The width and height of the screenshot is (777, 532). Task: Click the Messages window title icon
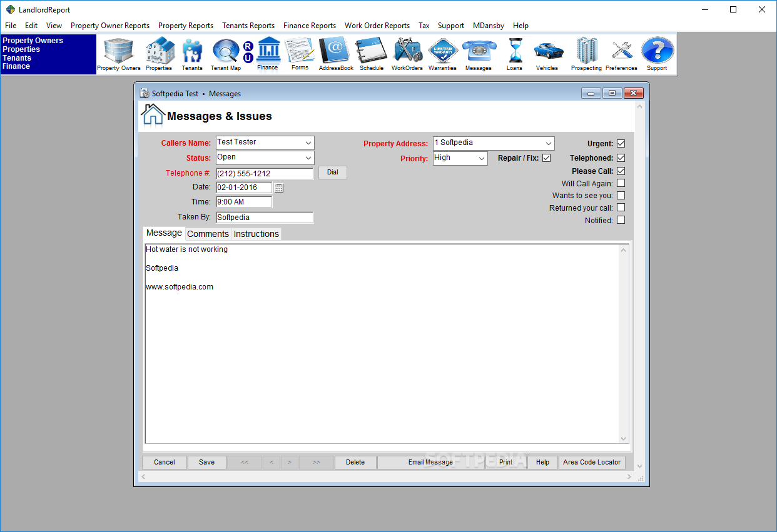tap(145, 93)
